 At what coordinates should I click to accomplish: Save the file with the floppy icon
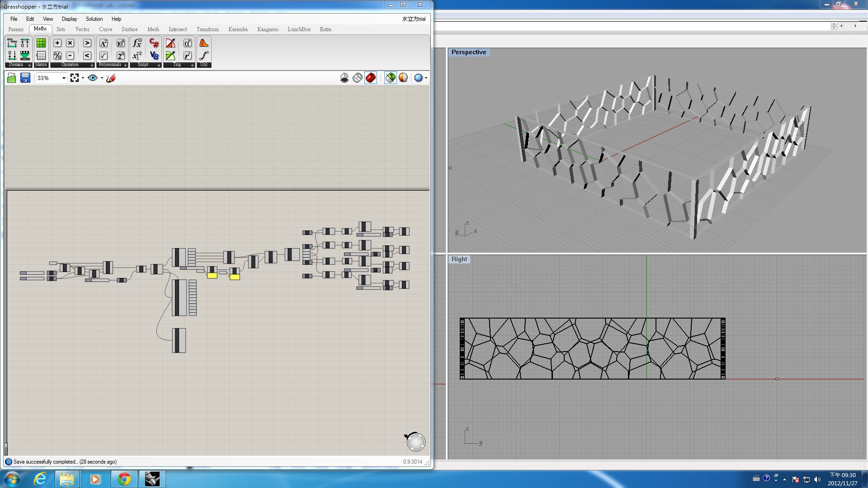25,78
